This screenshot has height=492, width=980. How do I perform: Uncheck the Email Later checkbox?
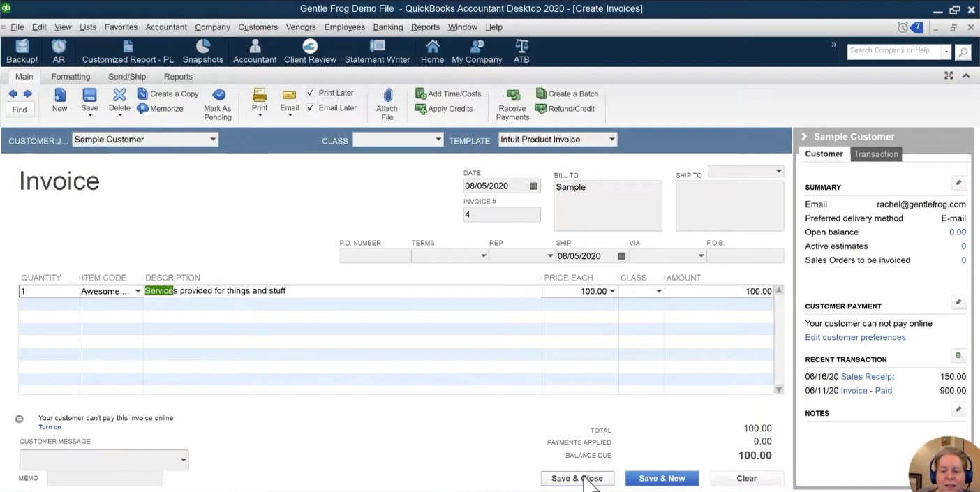pyautogui.click(x=311, y=108)
